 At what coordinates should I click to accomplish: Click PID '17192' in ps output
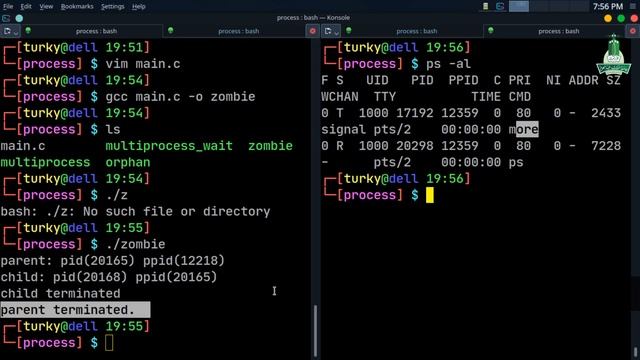coord(415,113)
